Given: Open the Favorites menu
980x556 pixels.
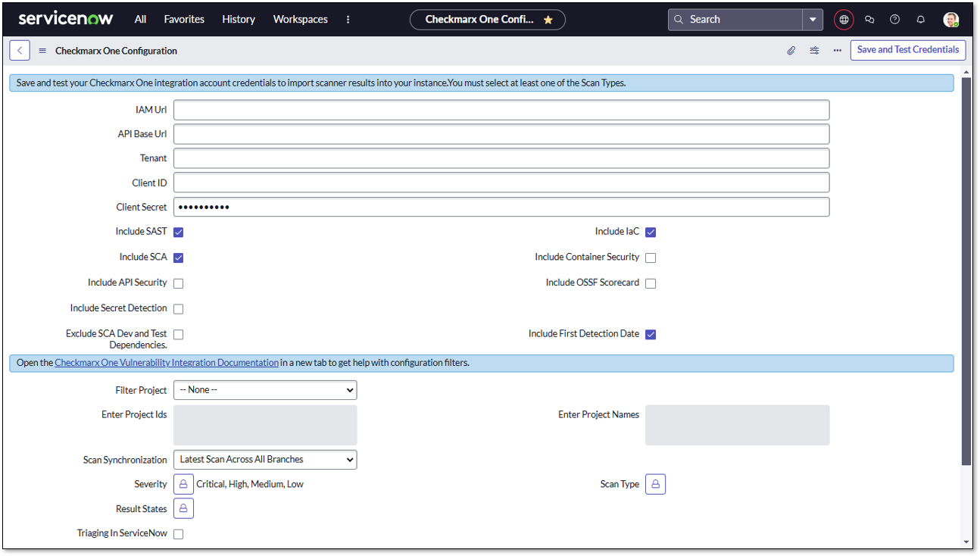Looking at the screenshot, I should point(184,20).
